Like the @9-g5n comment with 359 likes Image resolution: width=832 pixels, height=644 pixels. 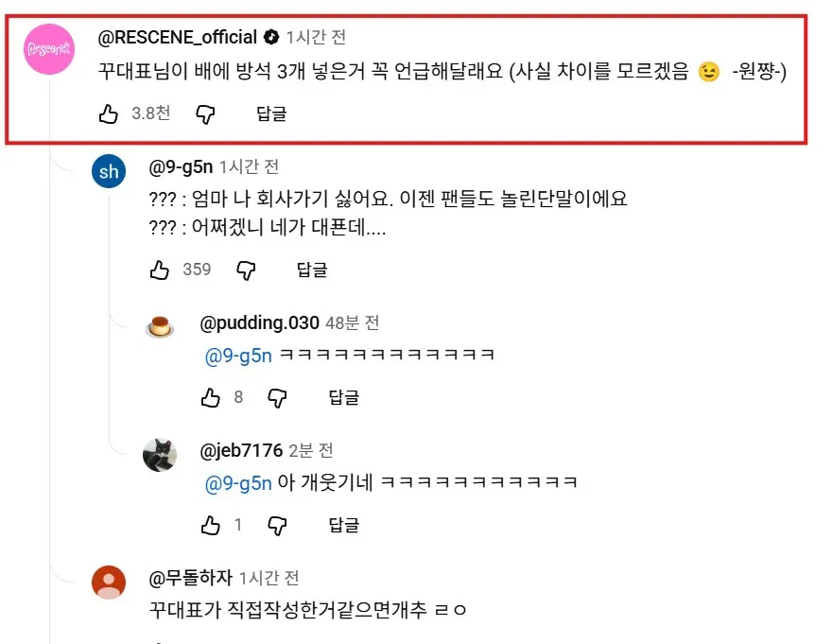[159, 270]
